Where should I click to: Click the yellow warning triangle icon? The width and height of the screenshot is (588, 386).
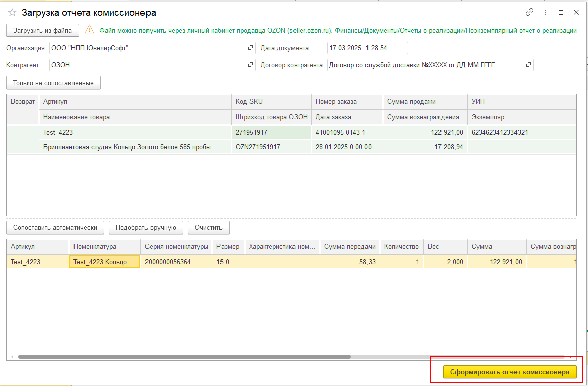tap(89, 30)
